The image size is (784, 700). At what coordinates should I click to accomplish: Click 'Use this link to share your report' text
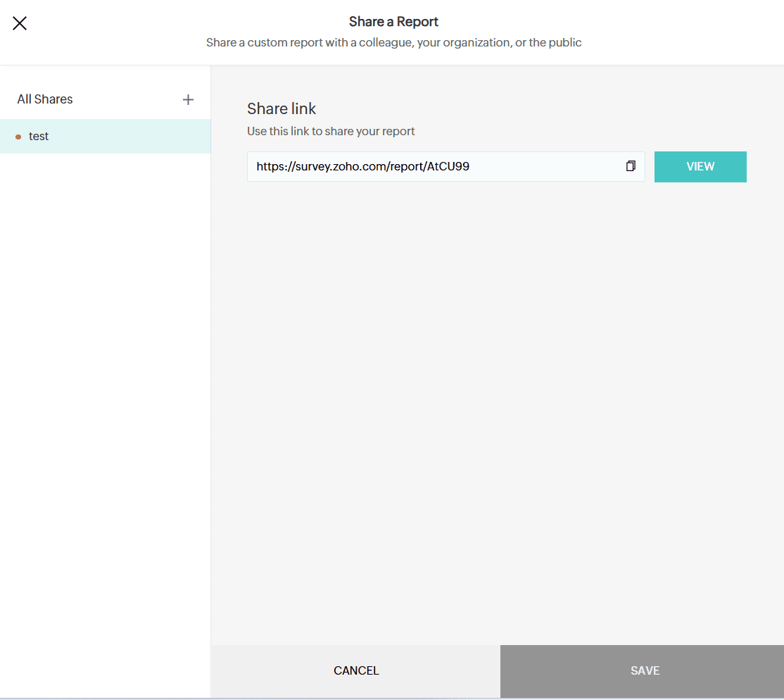(331, 131)
